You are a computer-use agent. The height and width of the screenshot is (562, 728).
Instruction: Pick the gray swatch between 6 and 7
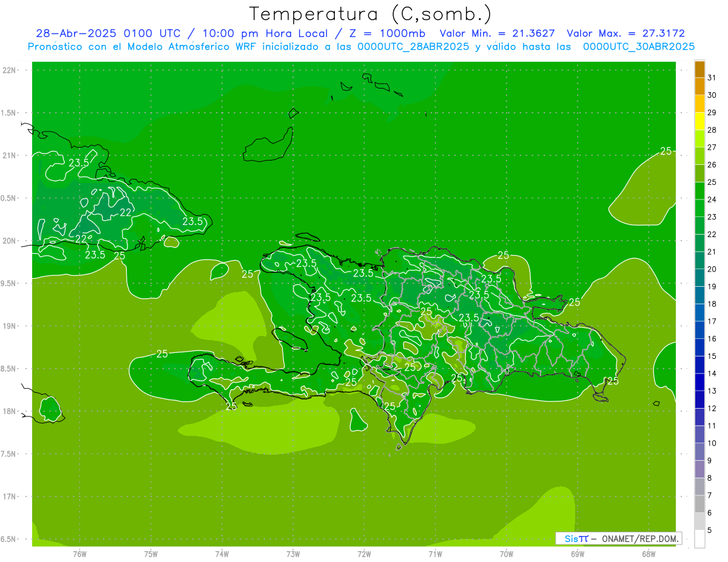tap(699, 504)
